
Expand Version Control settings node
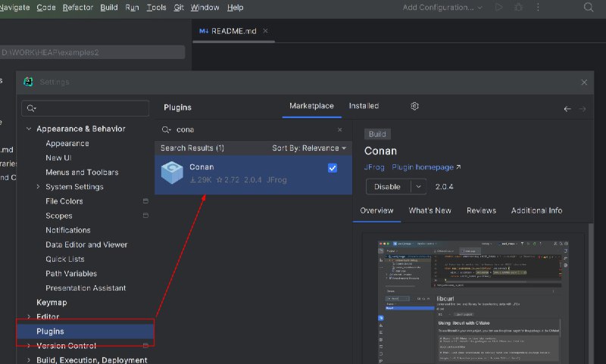pyautogui.click(x=29, y=346)
